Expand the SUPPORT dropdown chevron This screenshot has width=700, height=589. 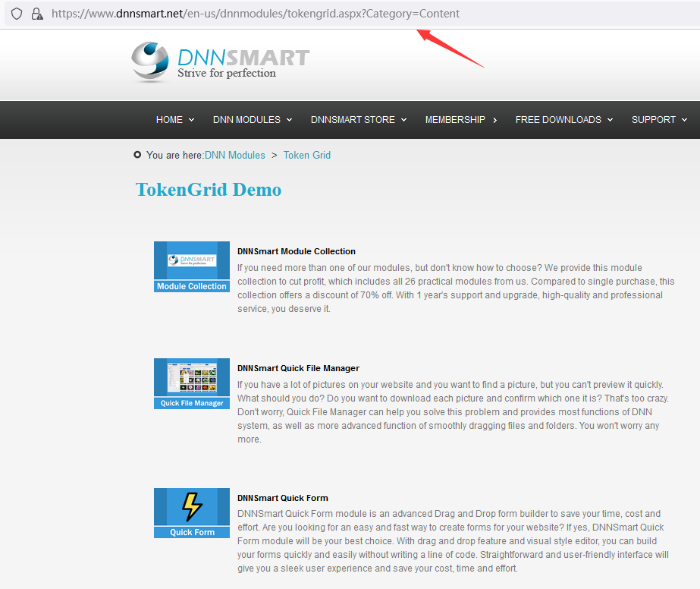coord(684,120)
